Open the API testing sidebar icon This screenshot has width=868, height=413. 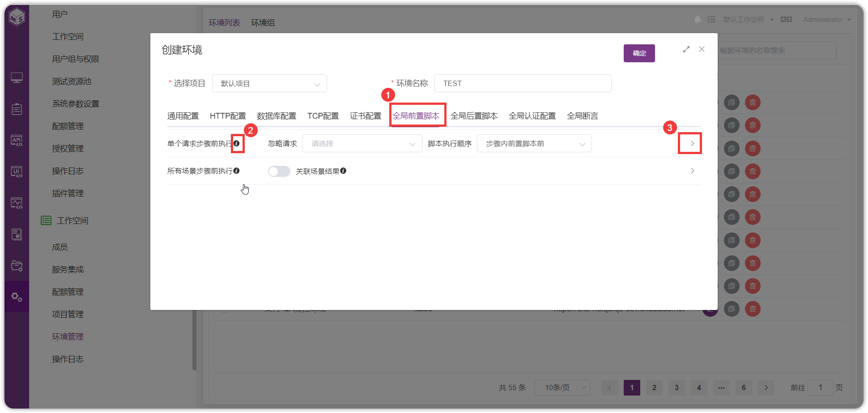pyautogui.click(x=17, y=140)
